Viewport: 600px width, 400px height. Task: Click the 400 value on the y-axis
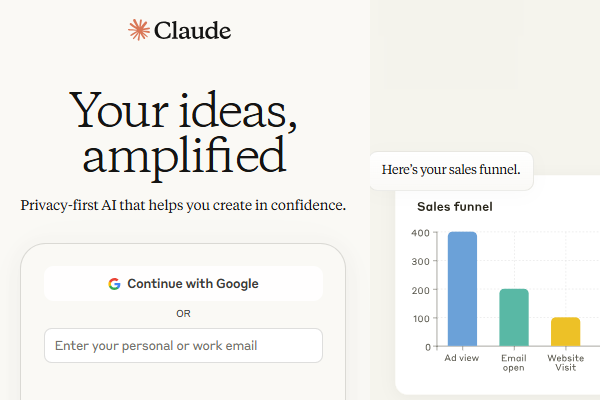(x=420, y=233)
